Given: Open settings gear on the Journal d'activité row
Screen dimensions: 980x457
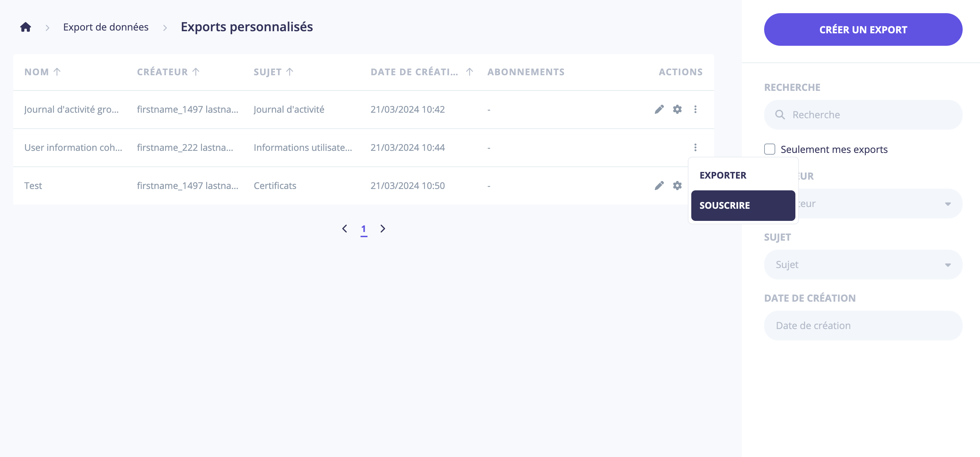Looking at the screenshot, I should (677, 109).
